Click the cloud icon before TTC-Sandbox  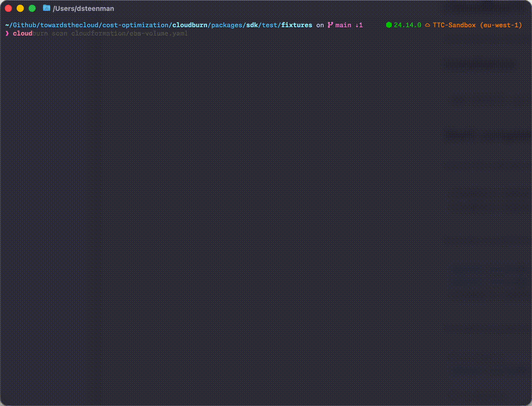[427, 25]
